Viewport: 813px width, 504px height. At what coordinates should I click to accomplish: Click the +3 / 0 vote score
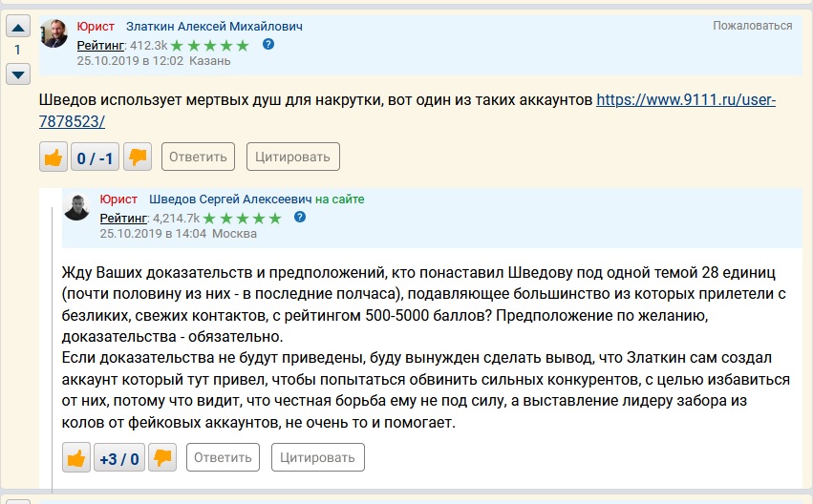click(119, 459)
